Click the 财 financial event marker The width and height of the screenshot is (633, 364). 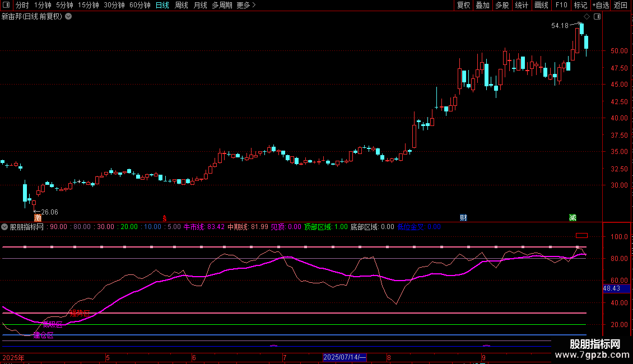click(463, 217)
